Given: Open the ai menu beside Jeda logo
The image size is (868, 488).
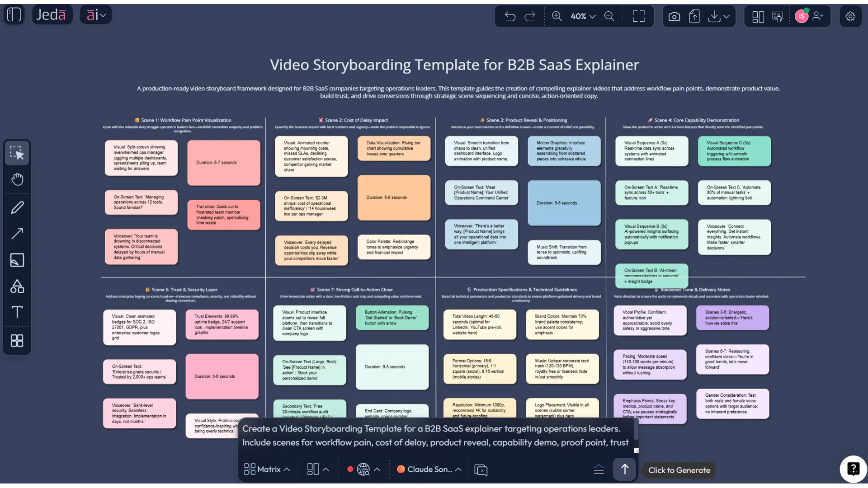Looking at the screenshot, I should pos(95,14).
